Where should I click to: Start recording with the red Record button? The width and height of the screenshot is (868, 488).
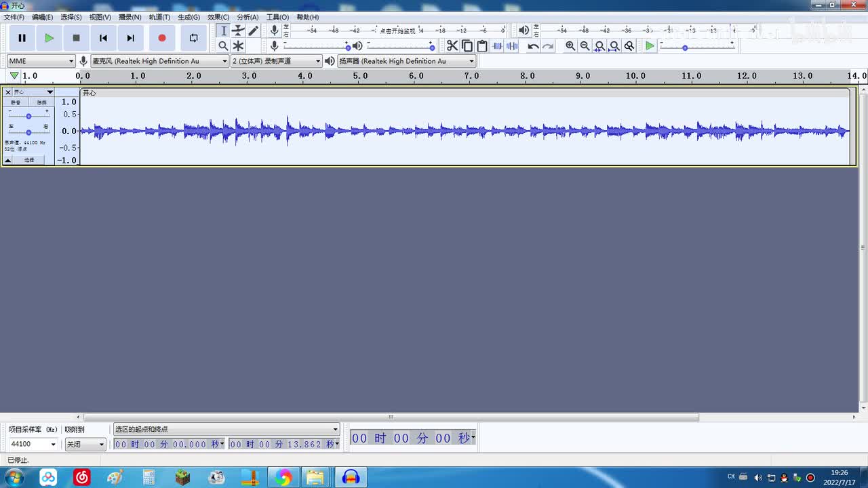coord(161,38)
